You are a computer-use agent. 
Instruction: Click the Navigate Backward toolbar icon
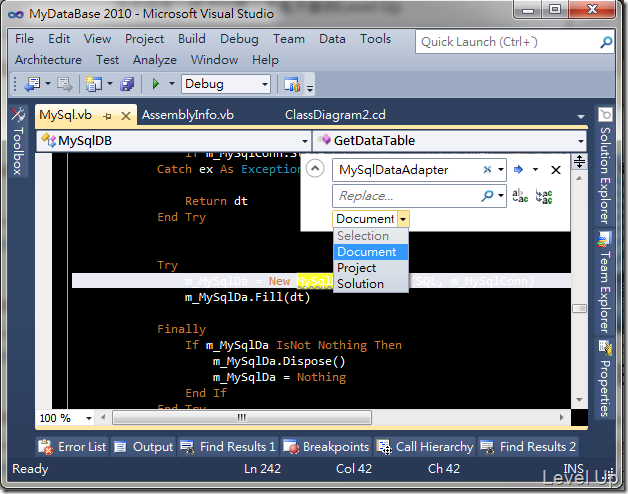[x=32, y=84]
